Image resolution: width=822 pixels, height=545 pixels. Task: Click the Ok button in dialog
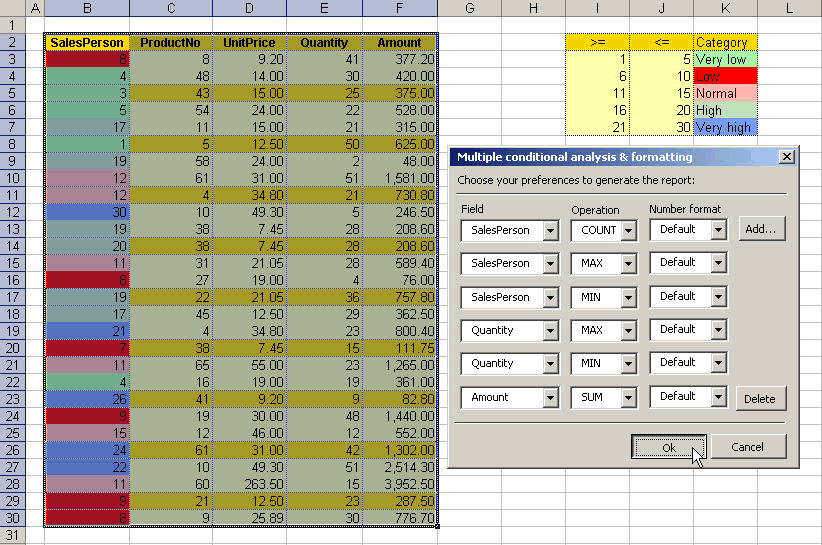(x=668, y=447)
